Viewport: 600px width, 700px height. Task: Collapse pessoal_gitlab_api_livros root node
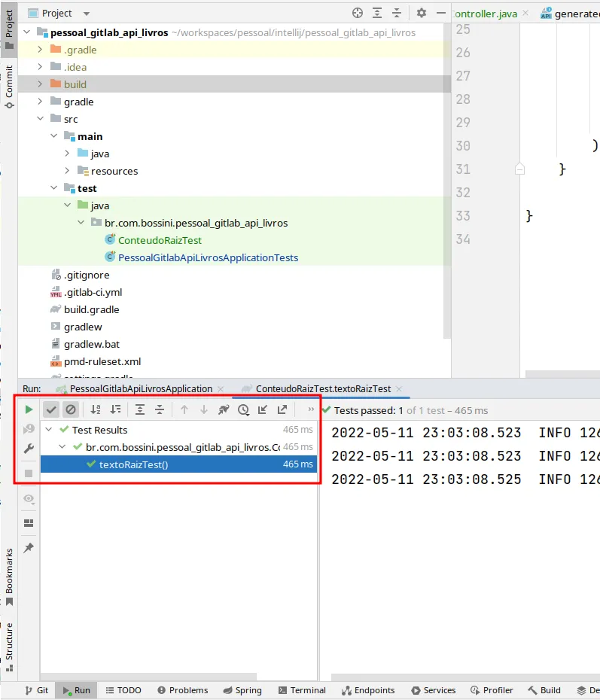27,32
